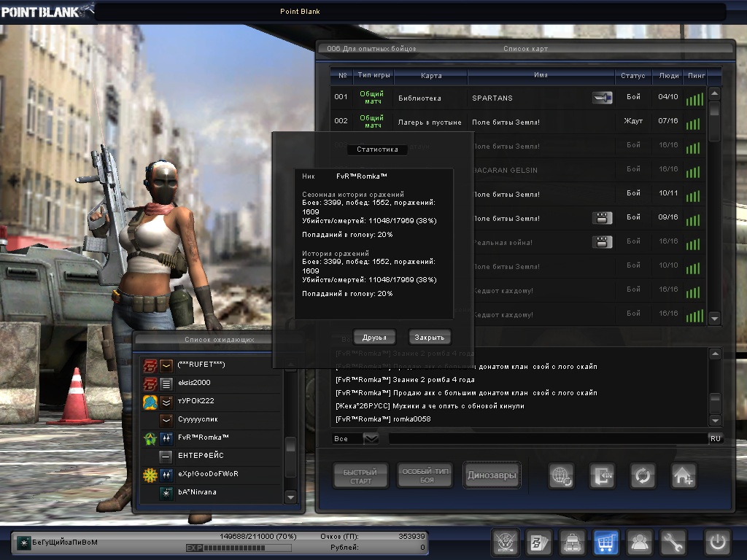Open the backpack inventory icon

(572, 542)
